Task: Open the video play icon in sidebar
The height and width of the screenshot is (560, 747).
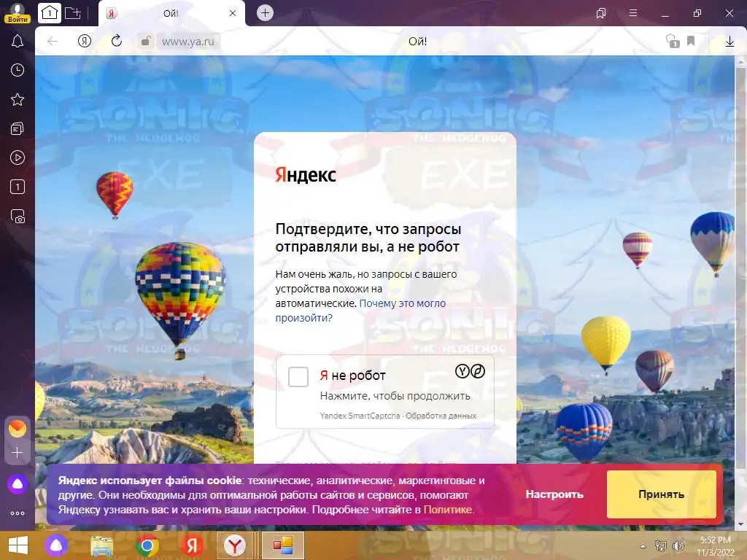Action: [x=18, y=157]
